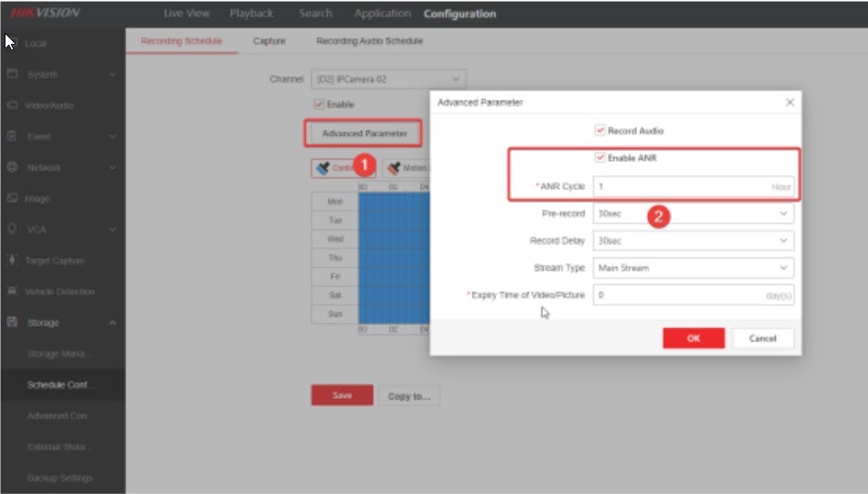Open the Record Delay dropdown
Image resolution: width=868 pixels, height=494 pixels.
coord(693,241)
